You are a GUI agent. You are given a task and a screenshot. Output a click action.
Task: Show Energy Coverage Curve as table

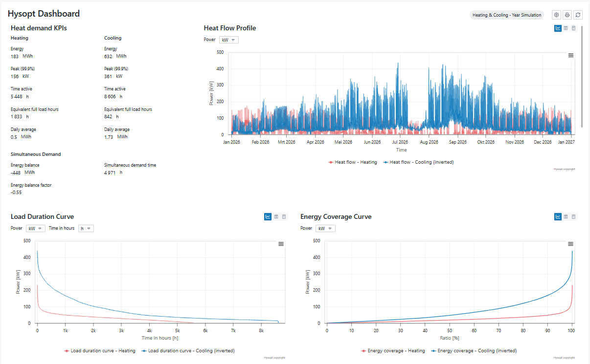pos(566,216)
